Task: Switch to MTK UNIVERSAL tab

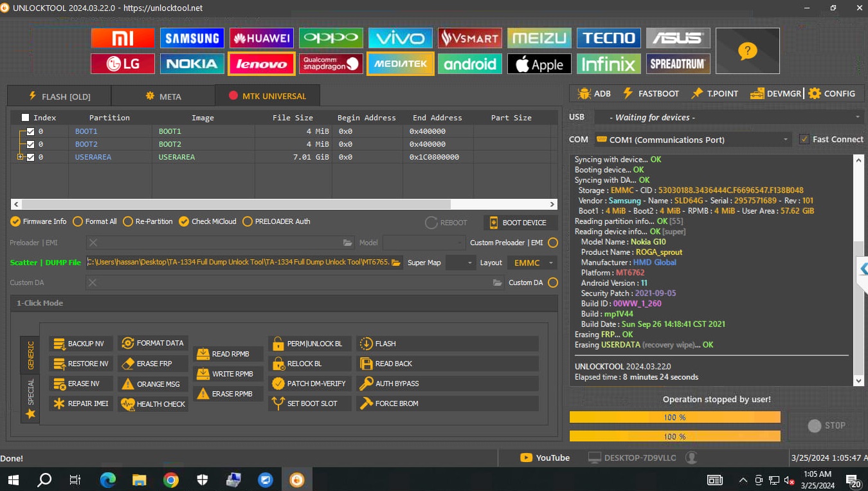Action: click(x=267, y=96)
